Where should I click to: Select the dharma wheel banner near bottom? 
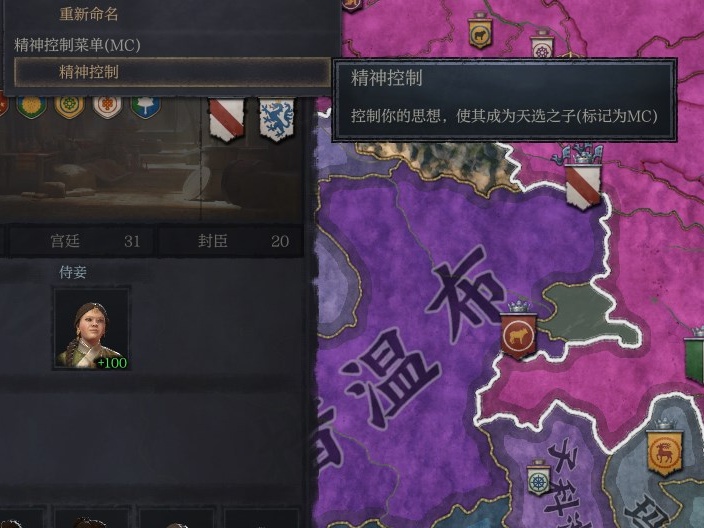tap(538, 478)
